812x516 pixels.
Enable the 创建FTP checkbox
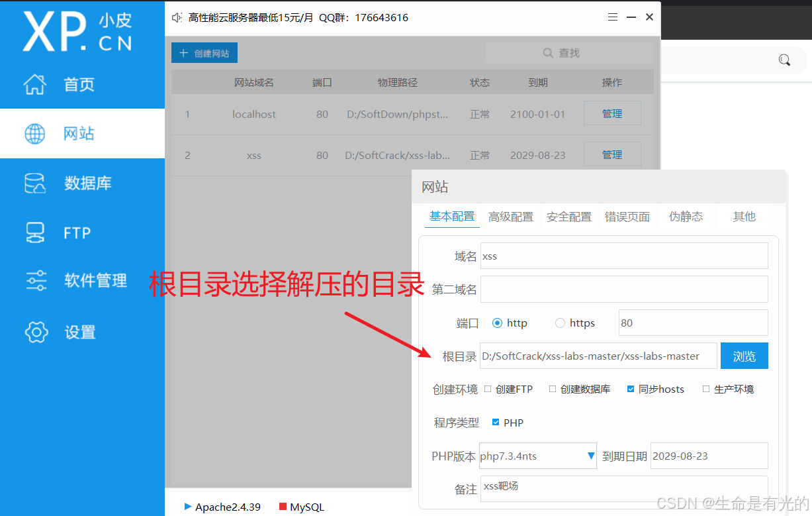point(486,389)
